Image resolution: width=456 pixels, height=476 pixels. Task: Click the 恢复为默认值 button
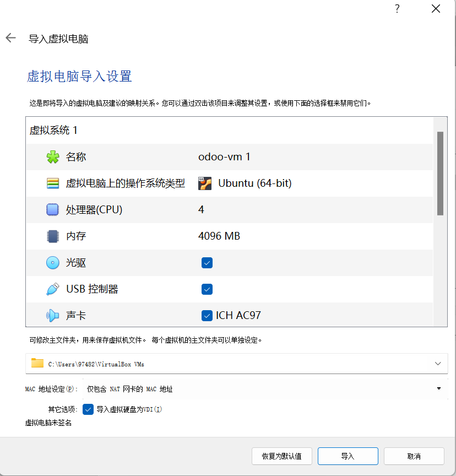tap(282, 456)
